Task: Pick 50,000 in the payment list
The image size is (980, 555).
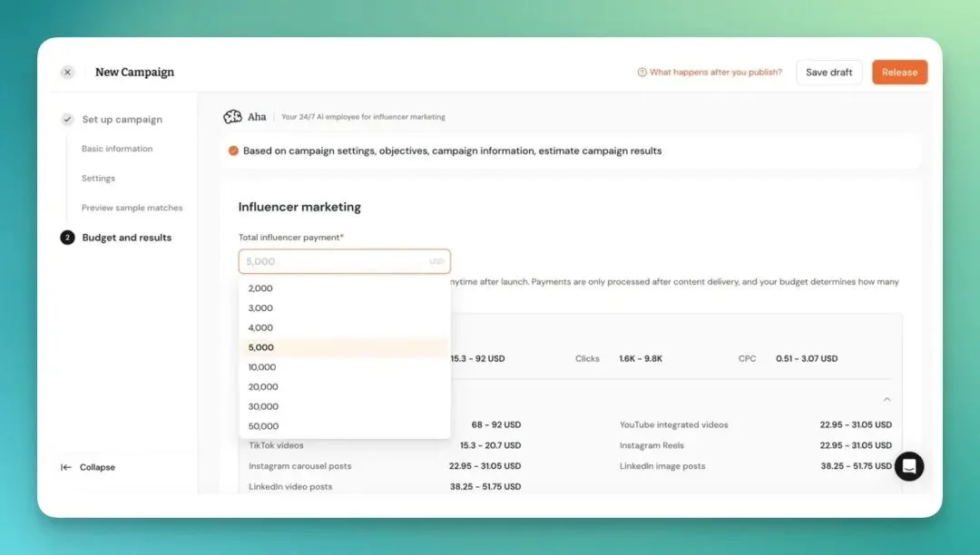Action: (263, 426)
